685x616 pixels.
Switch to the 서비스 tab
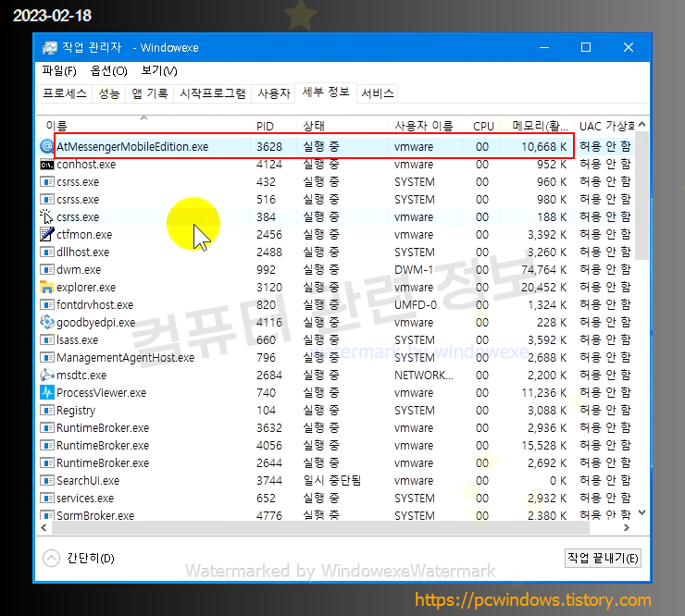click(x=378, y=93)
